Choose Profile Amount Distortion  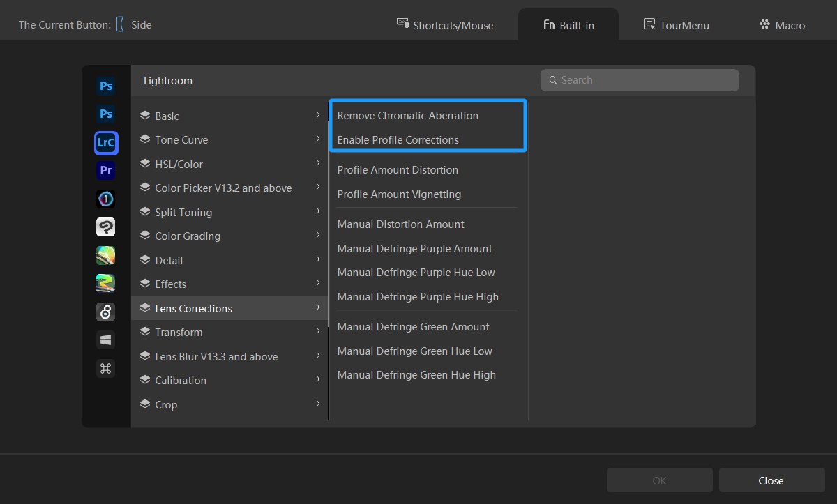[x=398, y=169]
